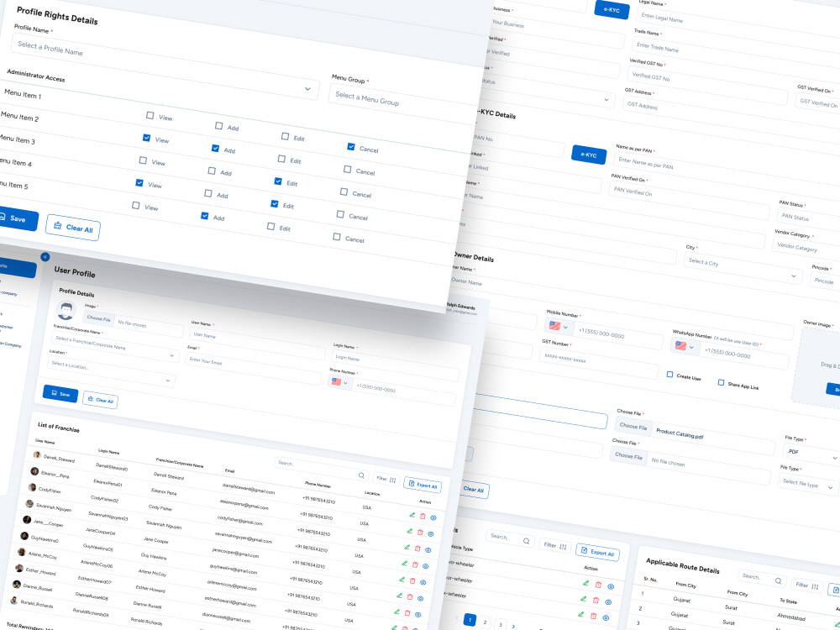840x630 pixels.
Task: Click the delete trash icon for Arlene_McCoy
Action: (407, 612)
